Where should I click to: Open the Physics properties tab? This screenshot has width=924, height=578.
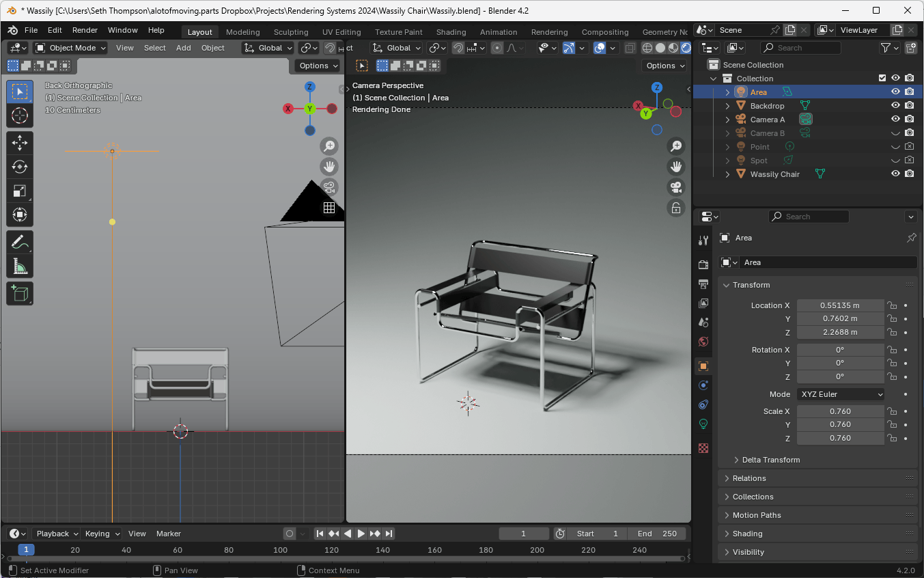point(703,385)
